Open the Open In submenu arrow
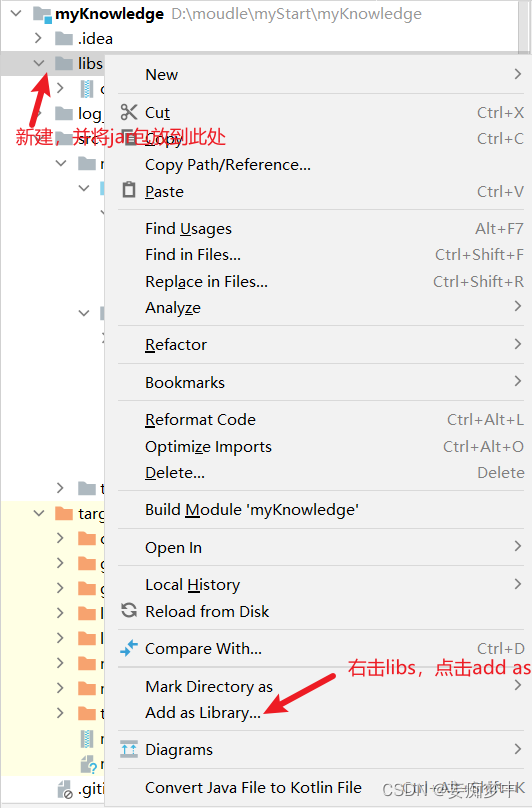The image size is (532, 808). coord(518,546)
